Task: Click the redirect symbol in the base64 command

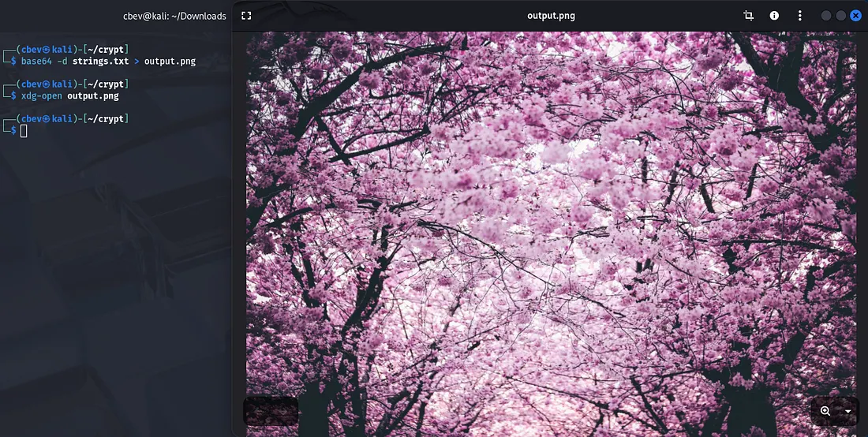Action: (137, 61)
